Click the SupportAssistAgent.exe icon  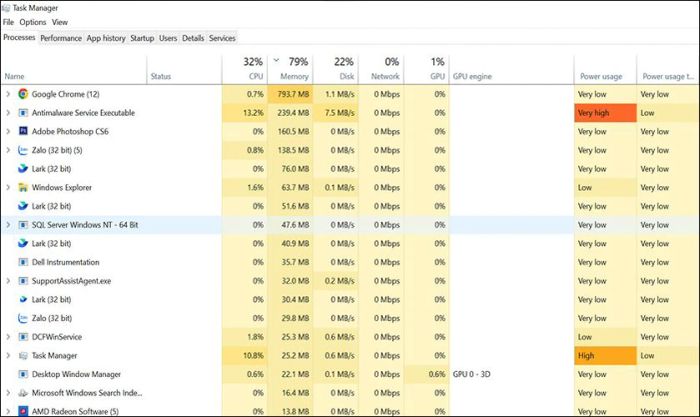click(x=22, y=281)
